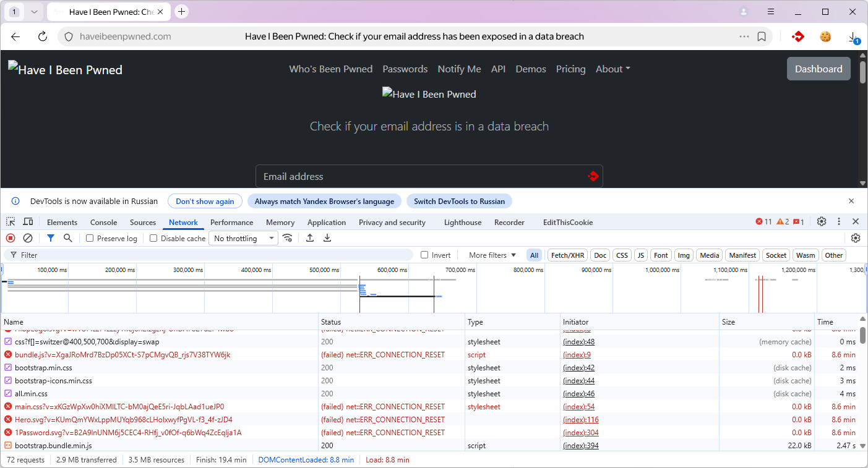Viewport: 868px width, 468px height.
Task: Expand the More filters menu
Action: coord(492,255)
